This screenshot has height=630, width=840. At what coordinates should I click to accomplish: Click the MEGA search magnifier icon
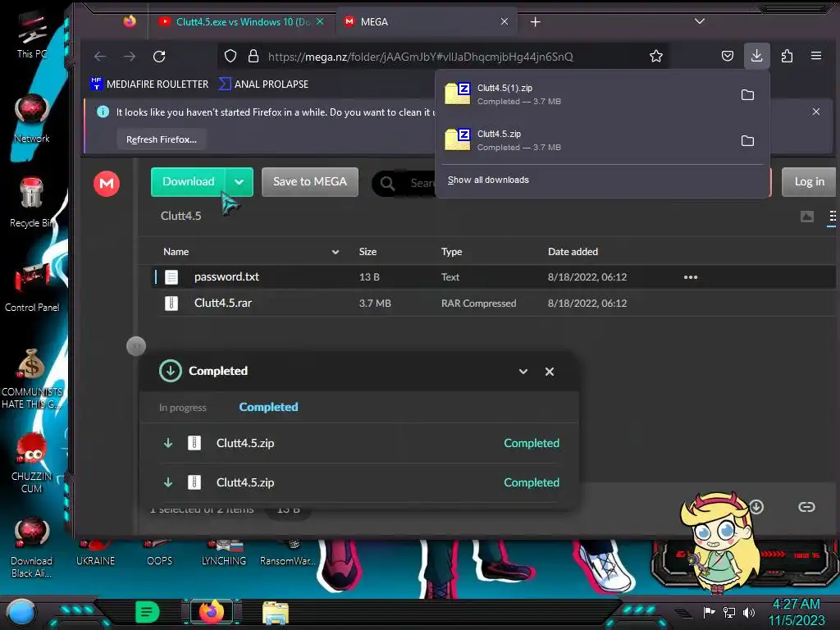387,184
